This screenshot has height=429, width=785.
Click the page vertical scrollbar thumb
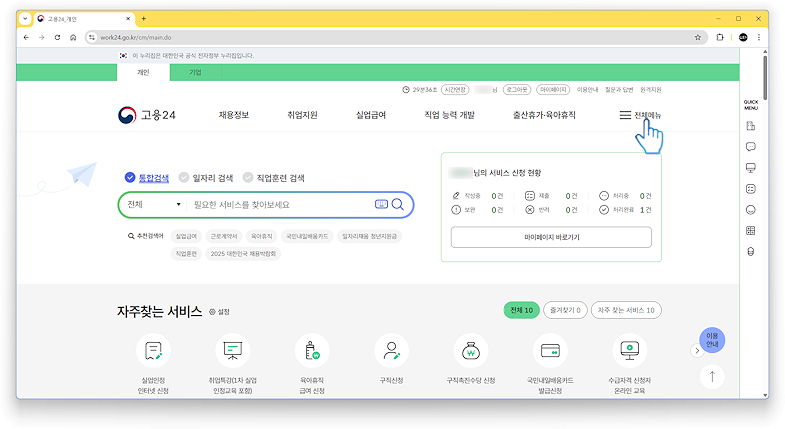[x=765, y=78]
